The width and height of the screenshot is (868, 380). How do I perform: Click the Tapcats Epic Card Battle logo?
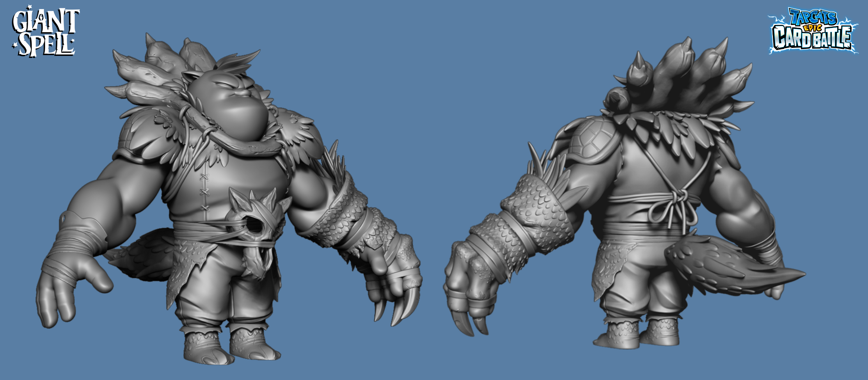812,32
